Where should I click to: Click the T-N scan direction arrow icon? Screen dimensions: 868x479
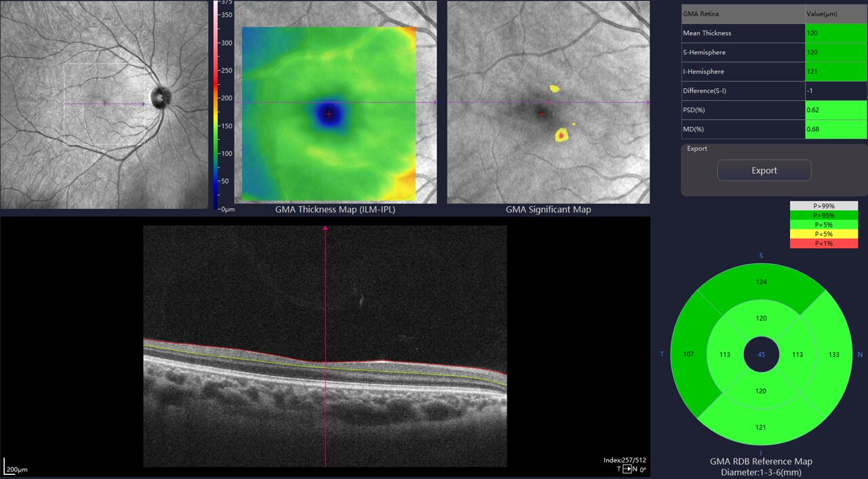point(628,469)
